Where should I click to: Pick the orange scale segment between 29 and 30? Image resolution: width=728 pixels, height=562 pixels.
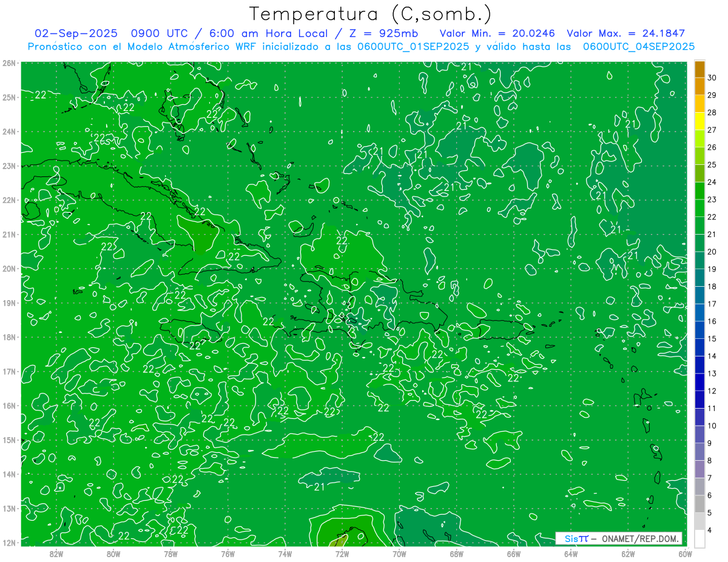[699, 87]
